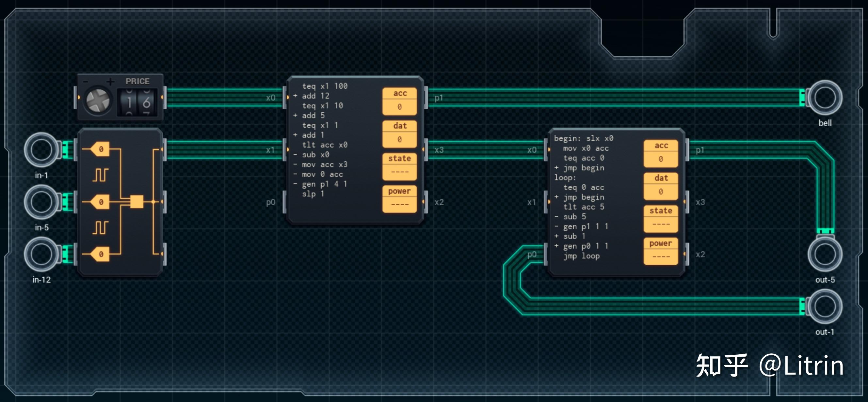
Task: Click the PRICE ones digit wheel showing 6
Action: (147, 102)
